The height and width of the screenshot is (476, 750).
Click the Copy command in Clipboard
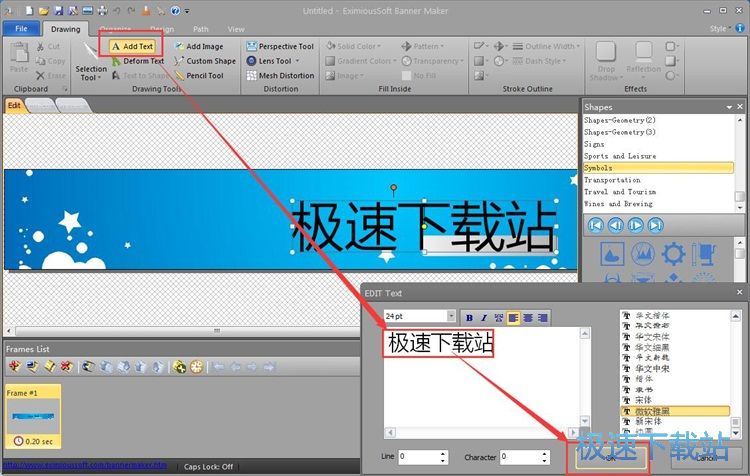(x=50, y=61)
